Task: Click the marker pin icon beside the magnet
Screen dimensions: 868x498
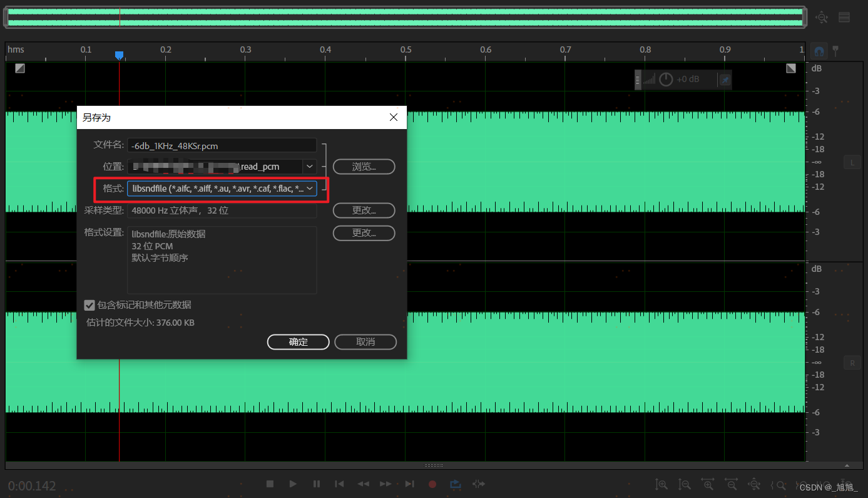Action: pyautogui.click(x=835, y=51)
